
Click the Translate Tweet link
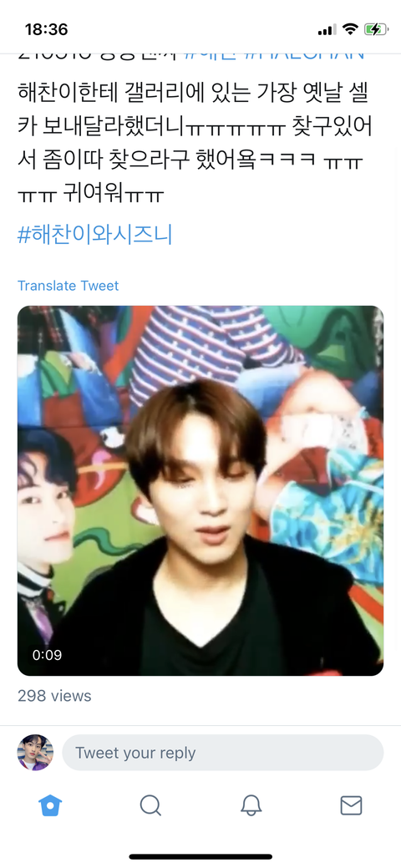coord(69,286)
